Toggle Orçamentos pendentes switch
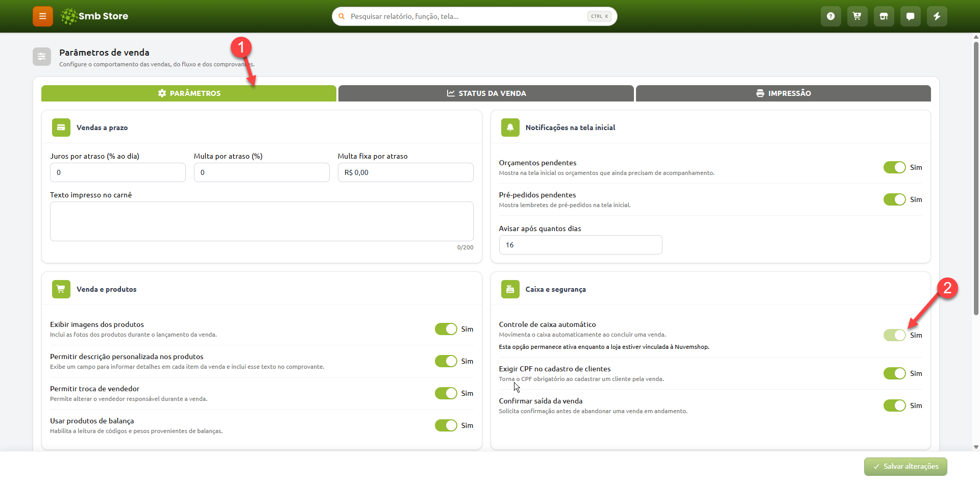The width and height of the screenshot is (980, 482). 895,167
